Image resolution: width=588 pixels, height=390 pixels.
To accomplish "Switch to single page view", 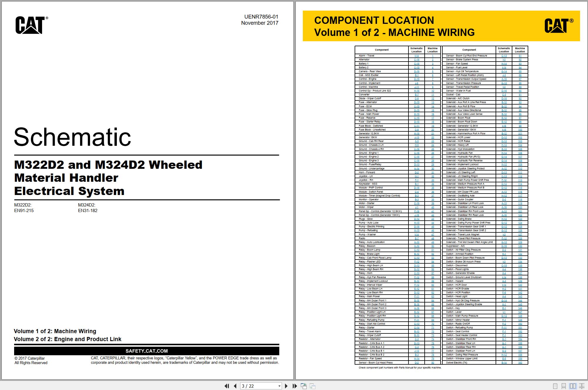I will pos(555,386).
